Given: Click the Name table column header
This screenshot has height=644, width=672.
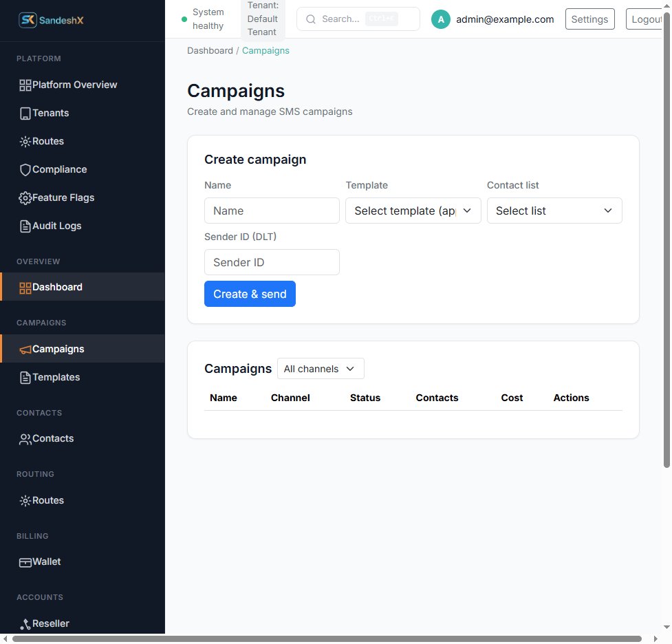Looking at the screenshot, I should point(224,398).
